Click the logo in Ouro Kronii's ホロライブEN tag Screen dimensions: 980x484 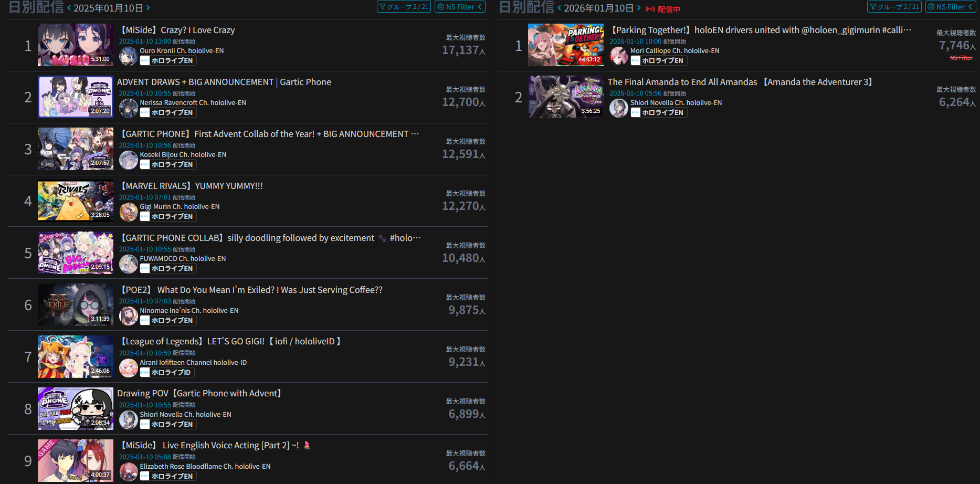[x=145, y=60]
